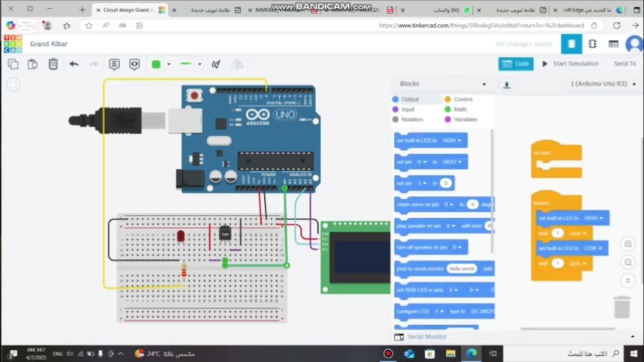
Task: Open the Arduino Uno R3 selector dropdown
Action: (603, 84)
